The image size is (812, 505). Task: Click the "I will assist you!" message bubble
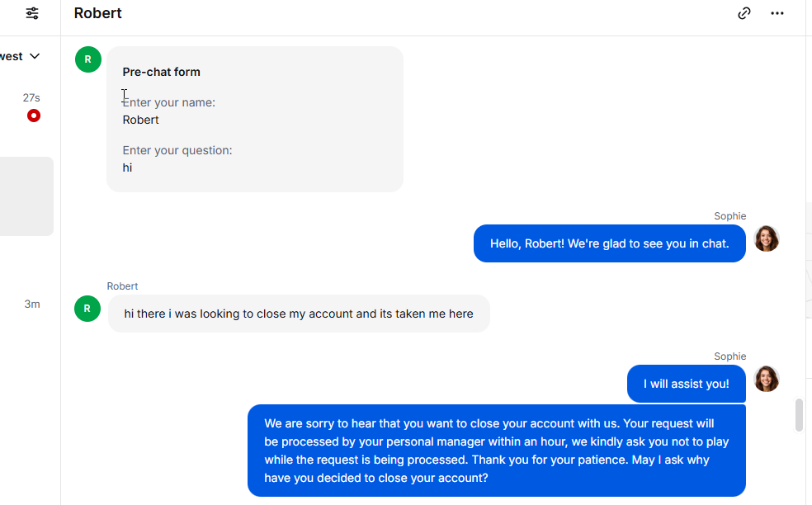tap(686, 384)
